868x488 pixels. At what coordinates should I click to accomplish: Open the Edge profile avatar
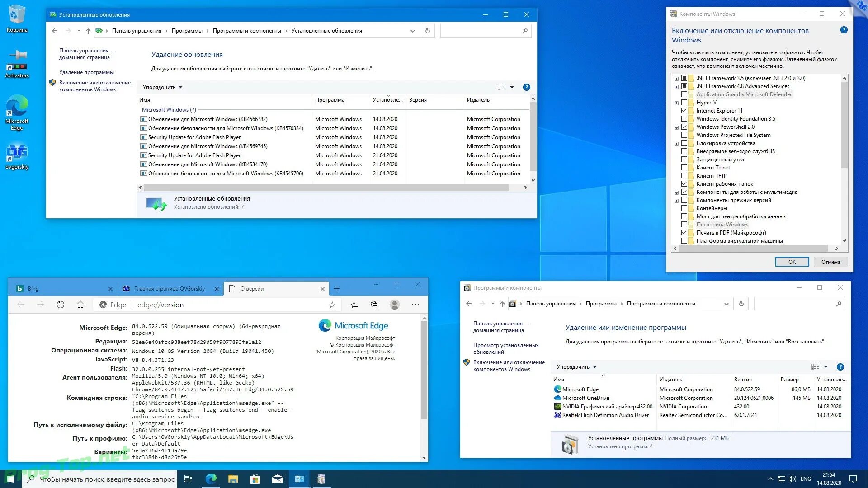pos(395,305)
